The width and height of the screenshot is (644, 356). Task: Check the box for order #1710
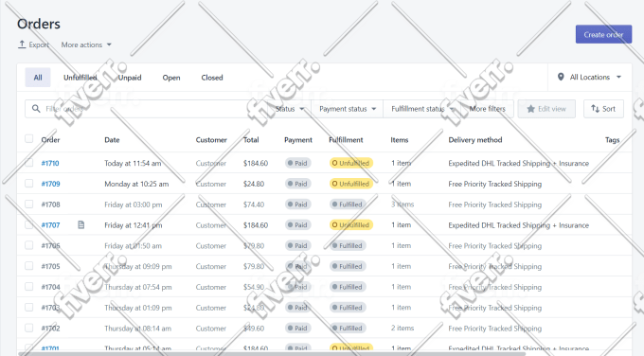coord(28,163)
